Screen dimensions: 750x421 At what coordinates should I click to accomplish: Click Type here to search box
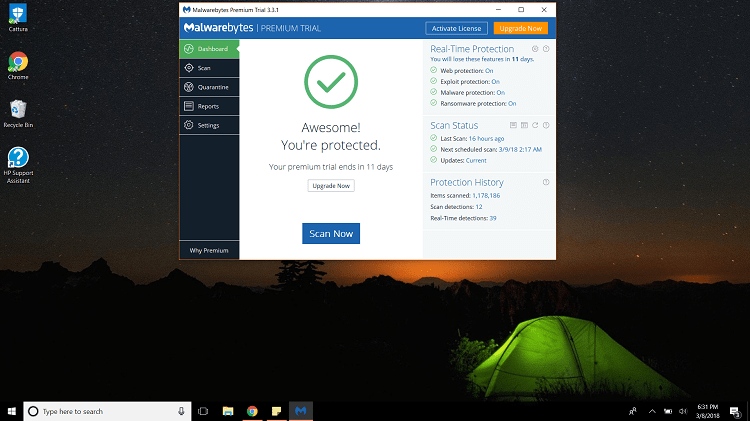pyautogui.click(x=108, y=411)
